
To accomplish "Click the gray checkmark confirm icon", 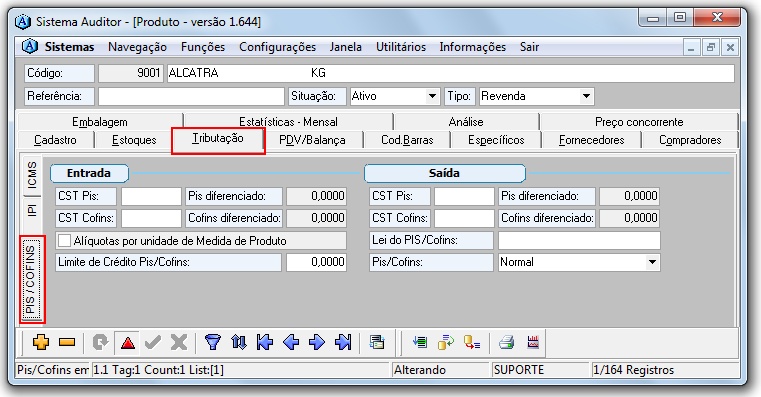I will point(153,342).
